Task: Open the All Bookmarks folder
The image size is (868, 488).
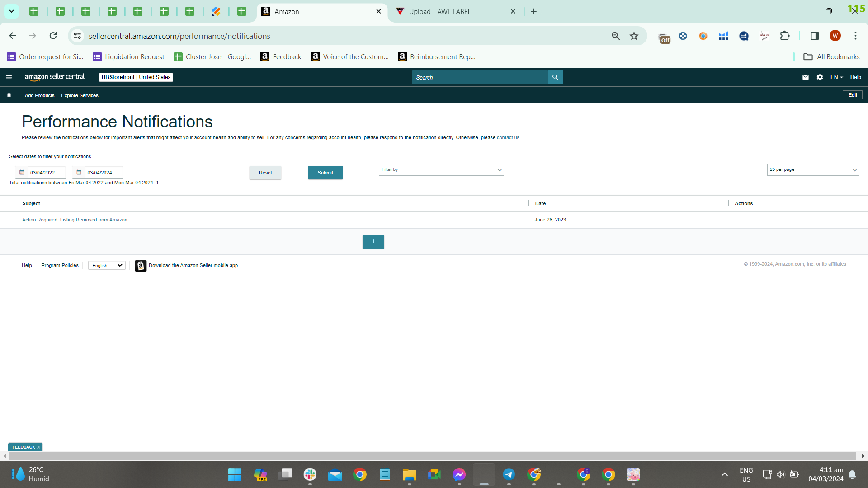Action: 831,57
